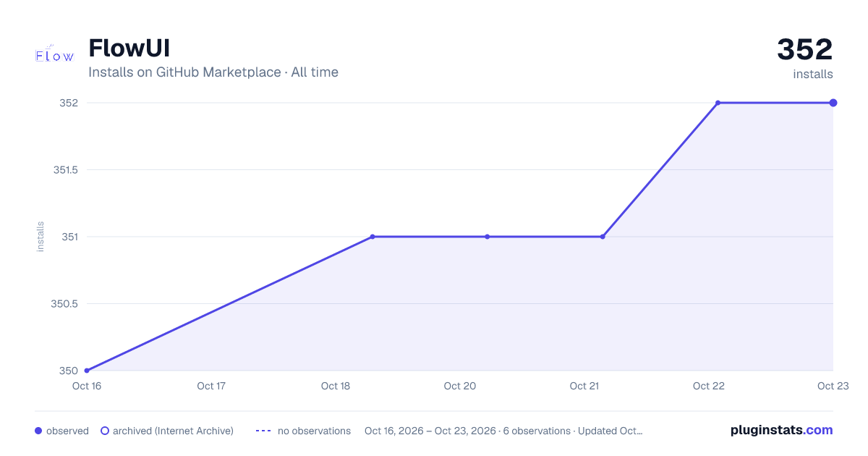Click the x-axis label Oct 22
Image resolution: width=868 pixels, height=456 pixels.
pos(709,386)
